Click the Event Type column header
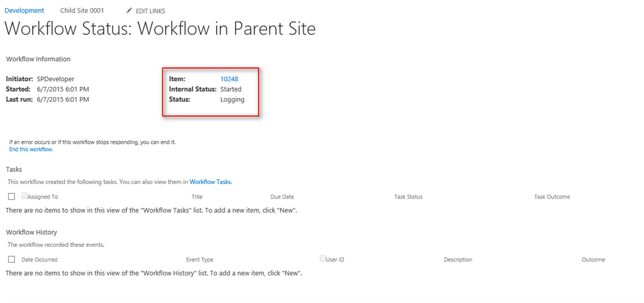 click(x=199, y=260)
